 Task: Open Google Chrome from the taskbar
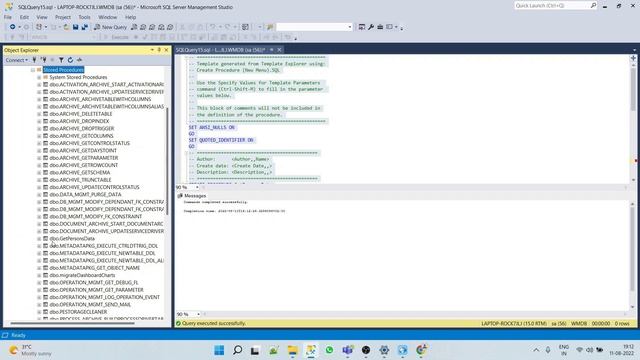point(421,350)
